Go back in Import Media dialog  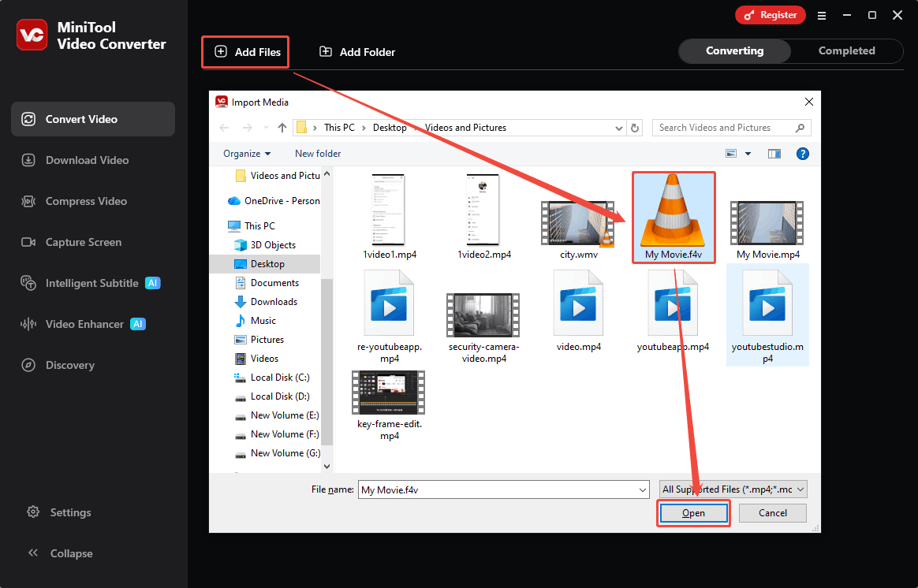pyautogui.click(x=224, y=128)
